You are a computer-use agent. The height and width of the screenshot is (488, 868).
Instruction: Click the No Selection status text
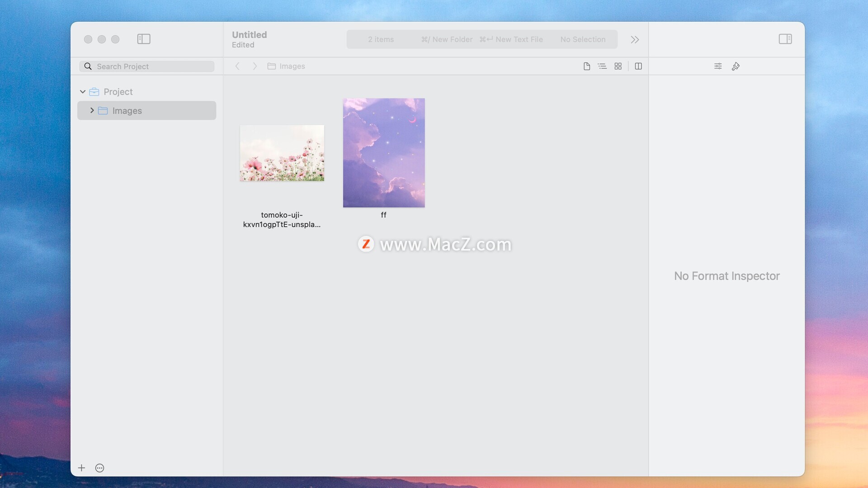coord(583,40)
